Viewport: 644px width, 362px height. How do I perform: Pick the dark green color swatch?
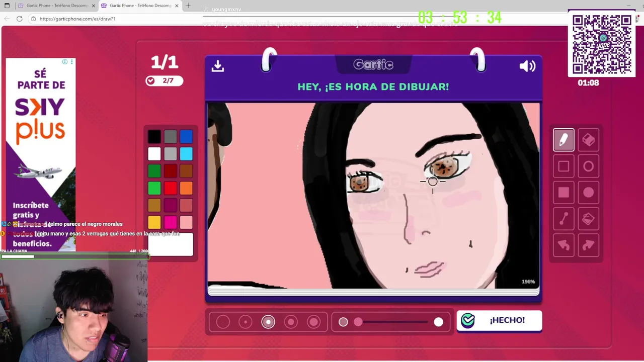point(154,171)
